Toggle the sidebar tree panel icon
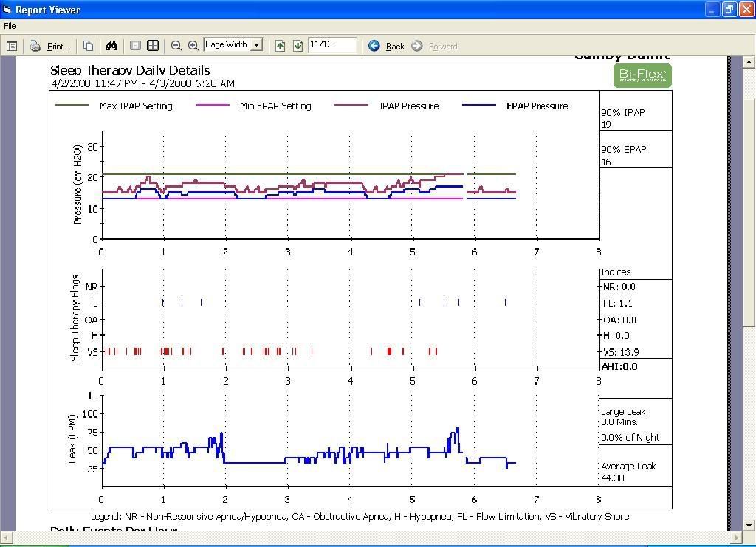The width and height of the screenshot is (756, 547). point(12,47)
